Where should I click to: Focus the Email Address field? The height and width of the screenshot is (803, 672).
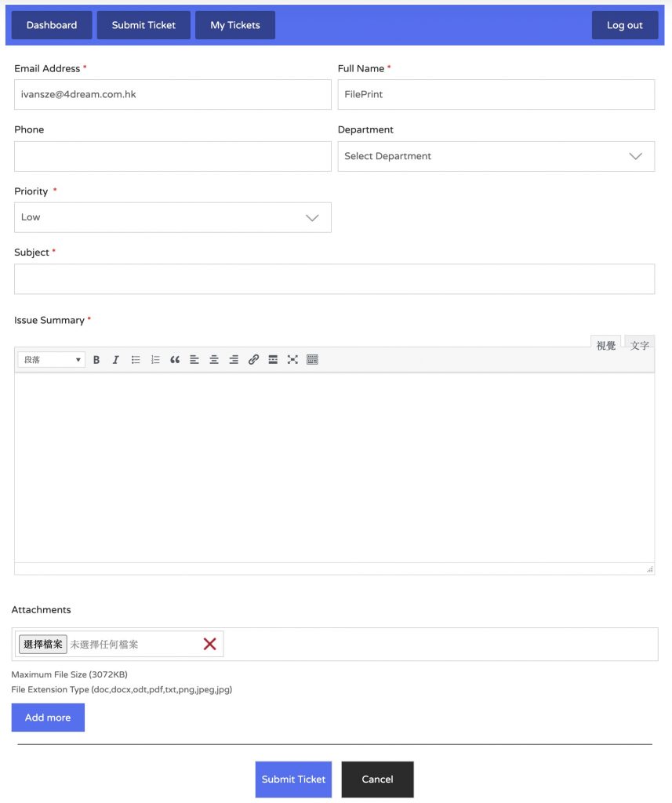173,94
